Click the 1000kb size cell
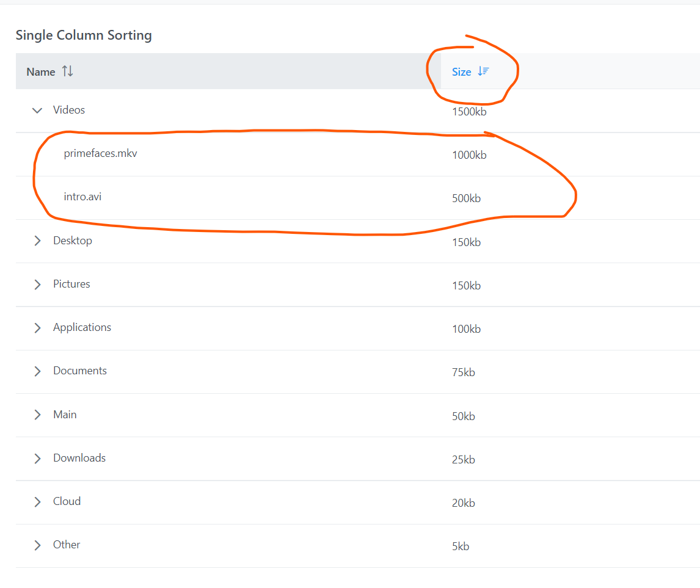 469,155
